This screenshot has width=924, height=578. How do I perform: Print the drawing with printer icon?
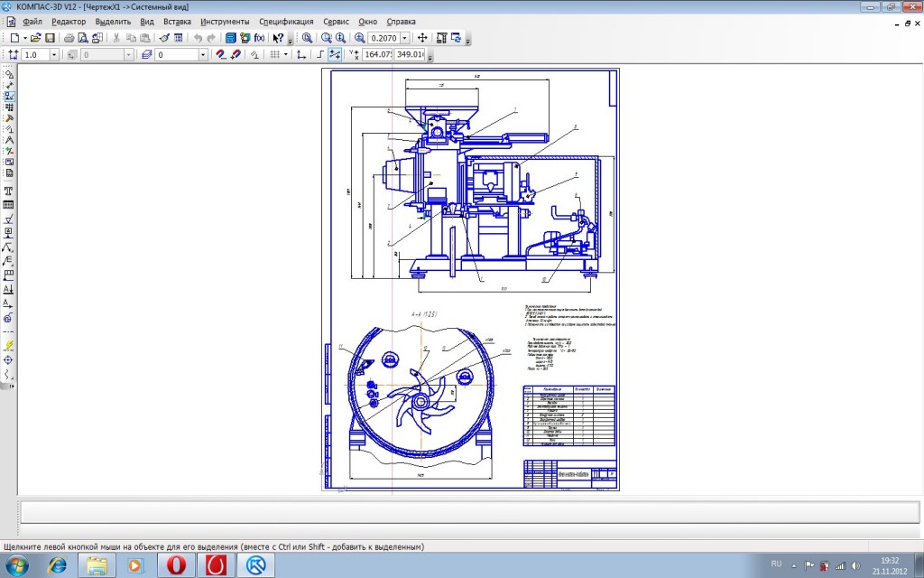coord(69,38)
